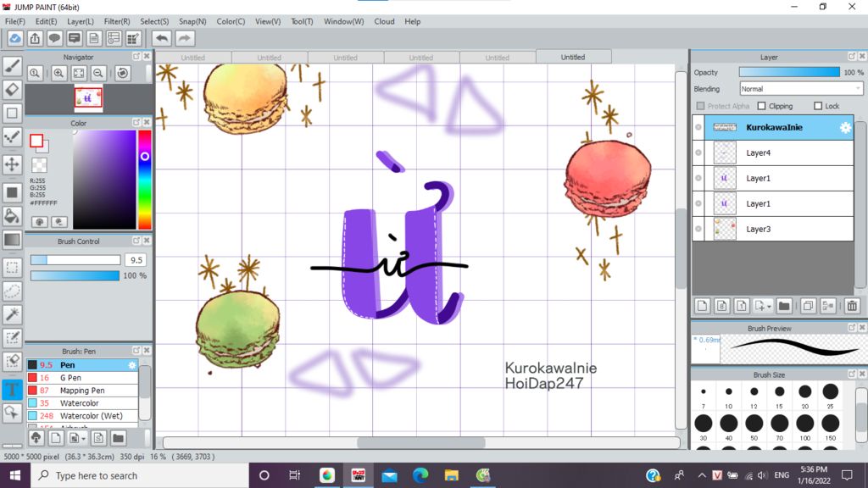The height and width of the screenshot is (488, 868).
Task: Select the G Pen brush
Action: pos(82,378)
